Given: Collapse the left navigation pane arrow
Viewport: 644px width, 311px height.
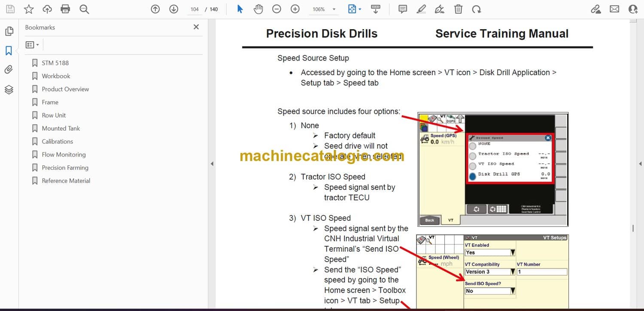Looking at the screenshot, I should click(x=211, y=164).
